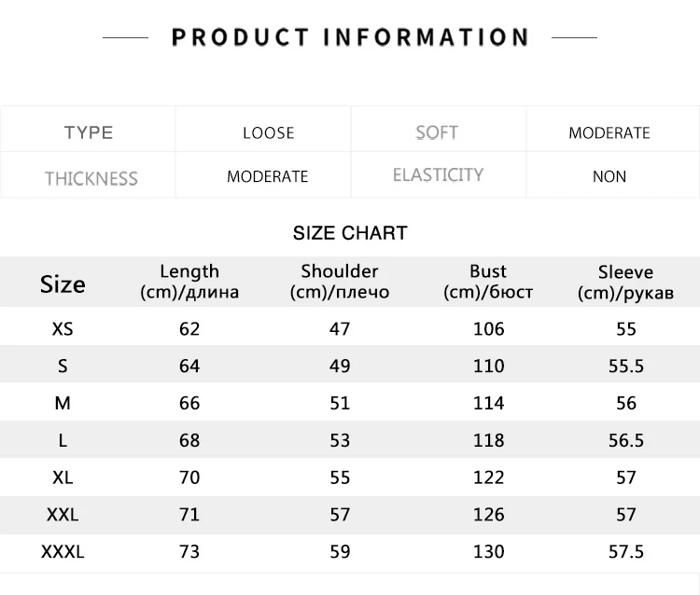Select the THICKNESS label cell

(91, 177)
